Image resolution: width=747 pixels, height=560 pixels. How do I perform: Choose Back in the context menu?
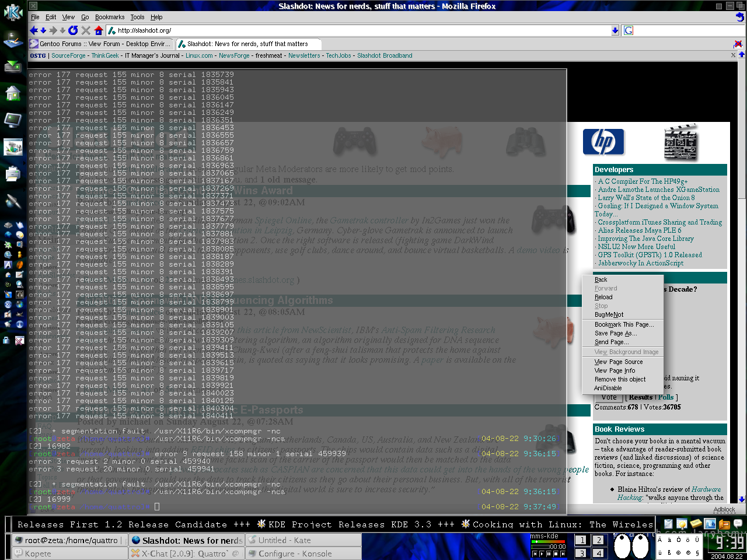point(623,279)
